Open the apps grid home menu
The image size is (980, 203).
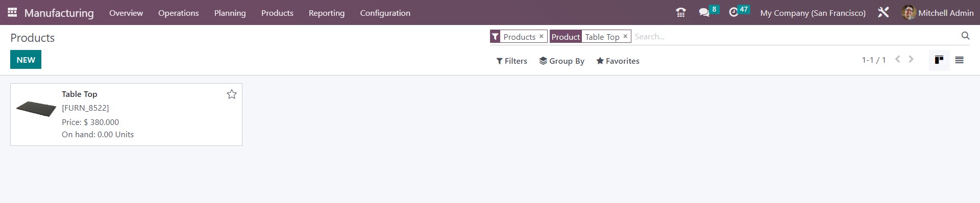(x=12, y=12)
